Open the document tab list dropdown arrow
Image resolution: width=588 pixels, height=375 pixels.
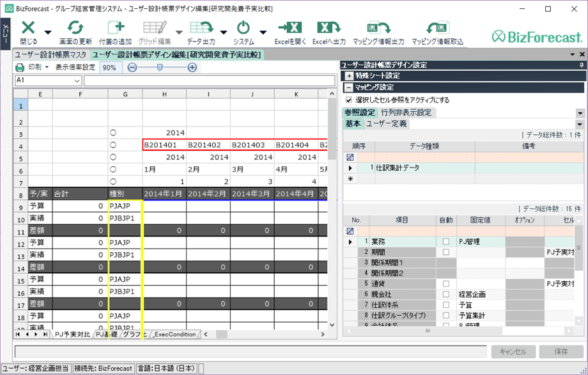tap(572, 55)
